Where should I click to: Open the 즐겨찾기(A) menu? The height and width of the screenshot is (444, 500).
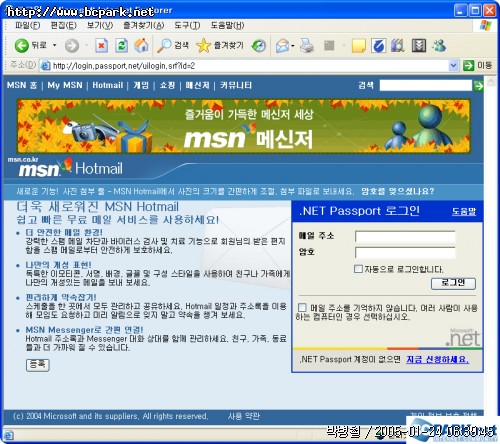pos(143,25)
